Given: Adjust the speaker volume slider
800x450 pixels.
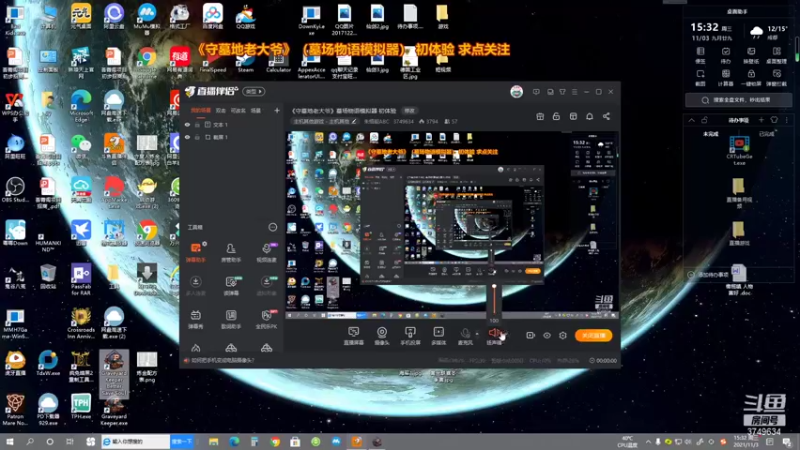Looking at the screenshot, I should point(494,300).
